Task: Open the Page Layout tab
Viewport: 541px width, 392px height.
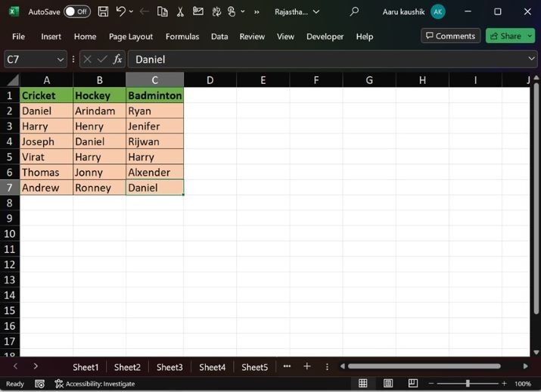Action: tap(131, 36)
